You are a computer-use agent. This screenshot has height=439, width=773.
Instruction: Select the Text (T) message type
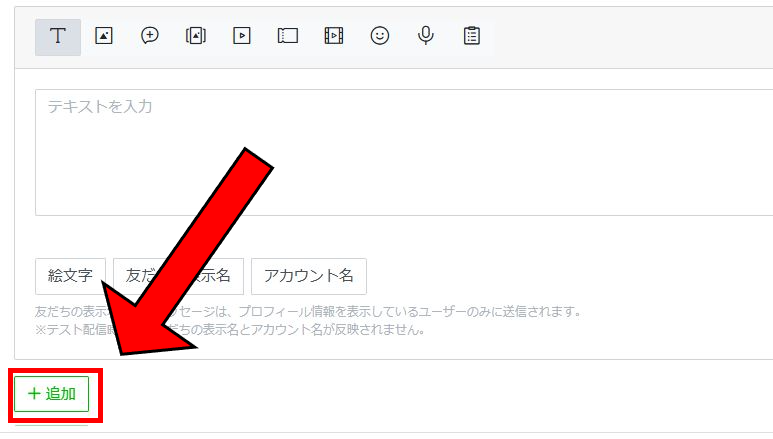pos(58,36)
